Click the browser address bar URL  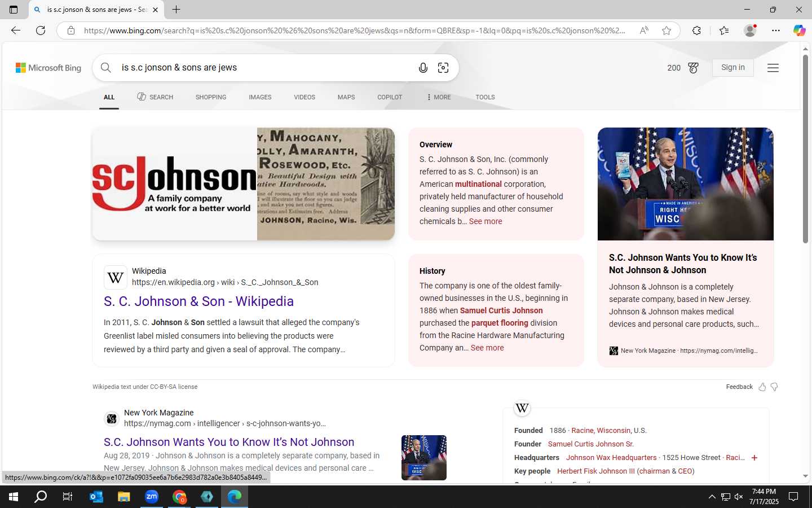tap(354, 30)
